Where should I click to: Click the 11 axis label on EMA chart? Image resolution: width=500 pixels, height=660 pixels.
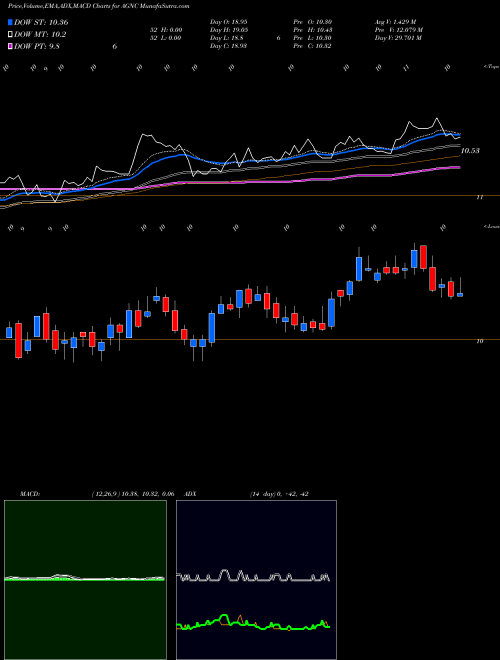pyautogui.click(x=480, y=197)
